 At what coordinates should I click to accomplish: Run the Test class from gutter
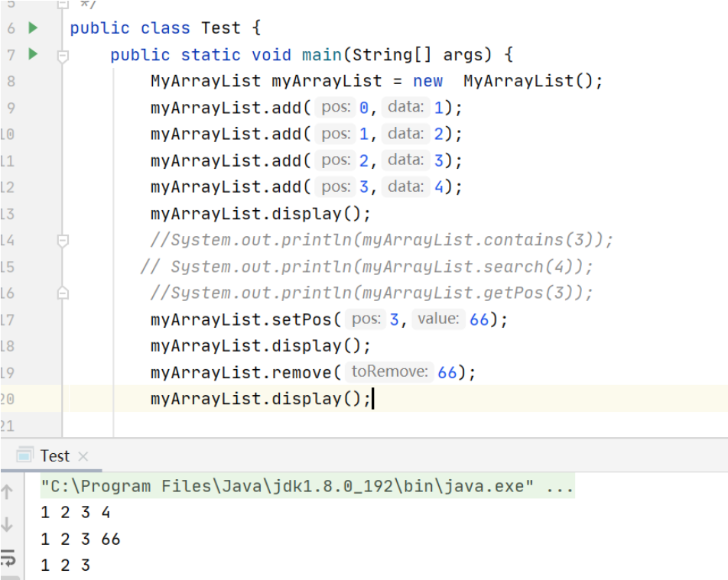pos(33,28)
